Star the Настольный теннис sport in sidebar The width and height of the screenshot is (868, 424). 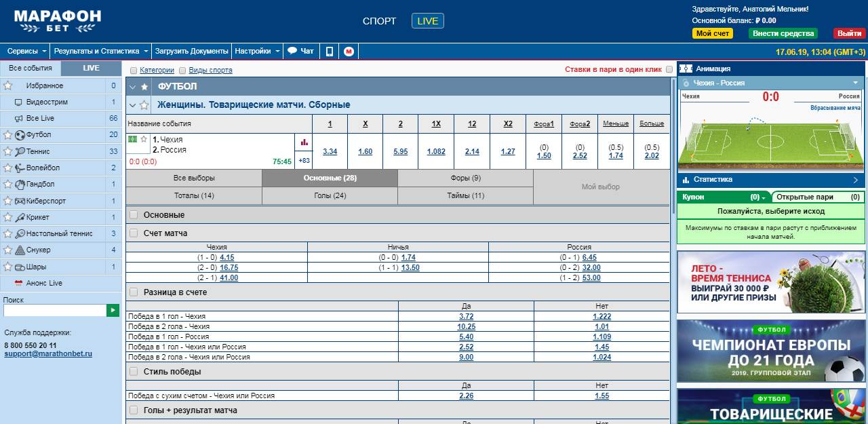(8, 233)
